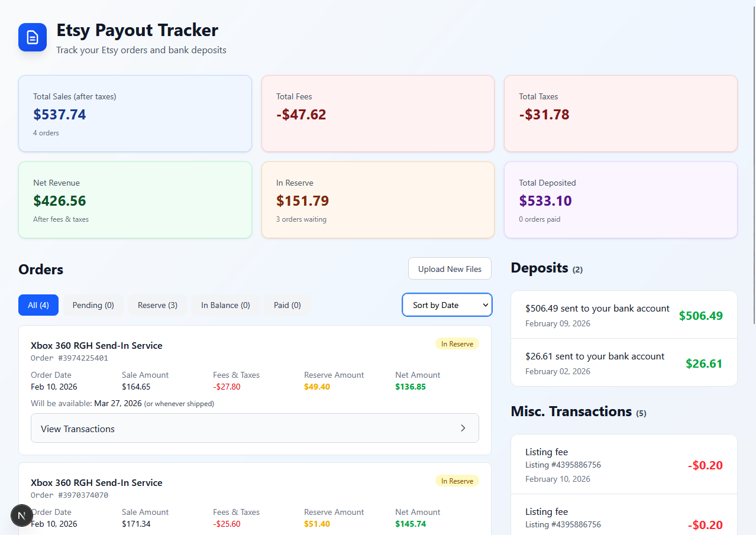Expand View Transactions for order #3974225401
Image resolution: width=756 pixels, height=535 pixels.
(254, 428)
